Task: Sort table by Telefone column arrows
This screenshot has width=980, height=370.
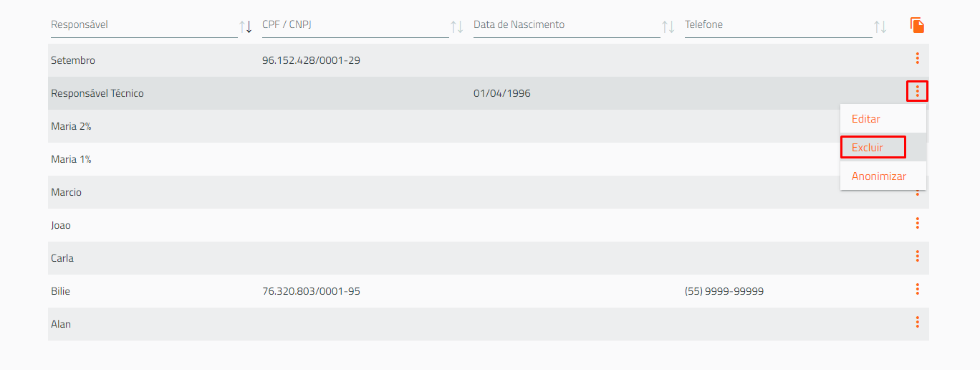Action: [x=880, y=27]
